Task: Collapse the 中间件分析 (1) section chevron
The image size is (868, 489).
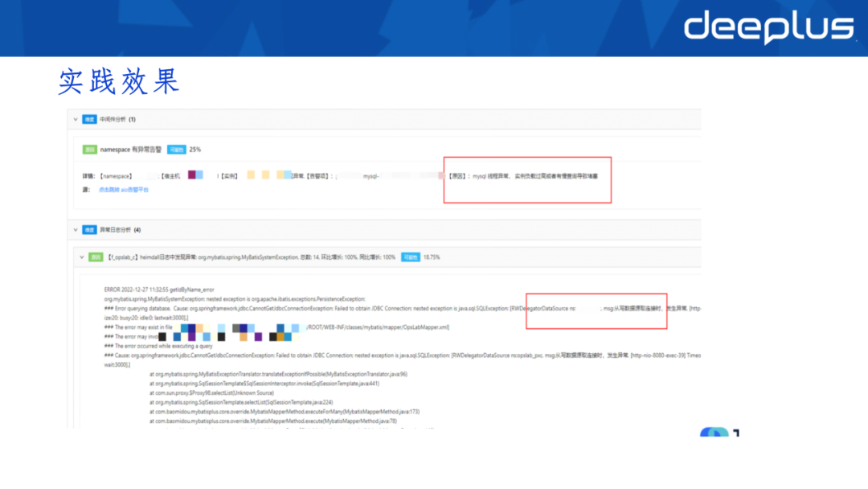Action: (76, 119)
